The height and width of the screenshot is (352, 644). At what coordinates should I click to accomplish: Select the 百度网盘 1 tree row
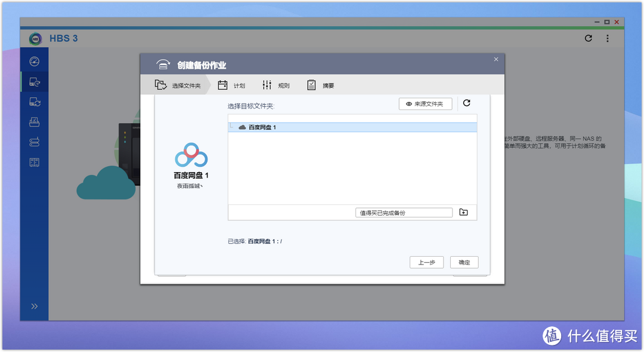352,127
